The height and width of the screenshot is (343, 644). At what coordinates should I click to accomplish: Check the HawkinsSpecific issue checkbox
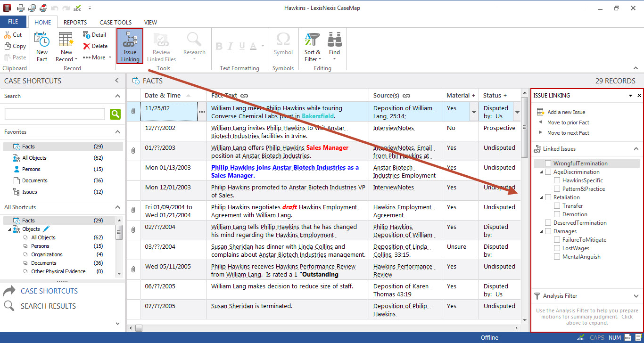557,180
